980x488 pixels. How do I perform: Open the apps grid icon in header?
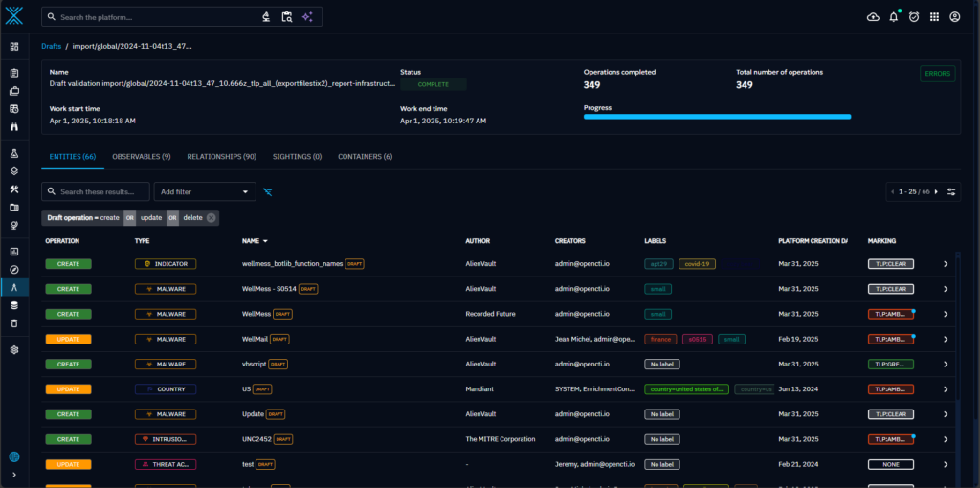pyautogui.click(x=934, y=17)
